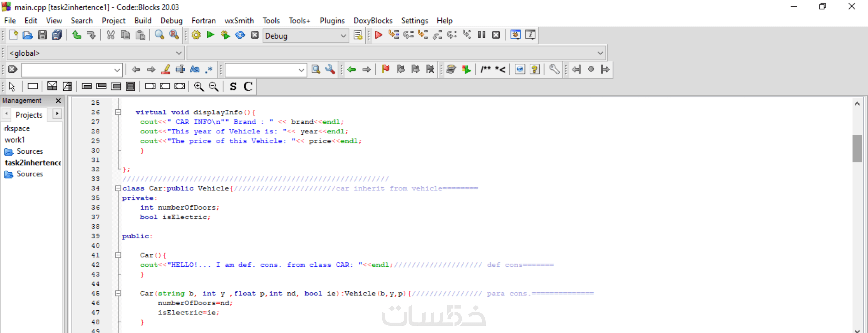This screenshot has width=868, height=333.
Task: Cut the selected text
Action: coord(110,35)
